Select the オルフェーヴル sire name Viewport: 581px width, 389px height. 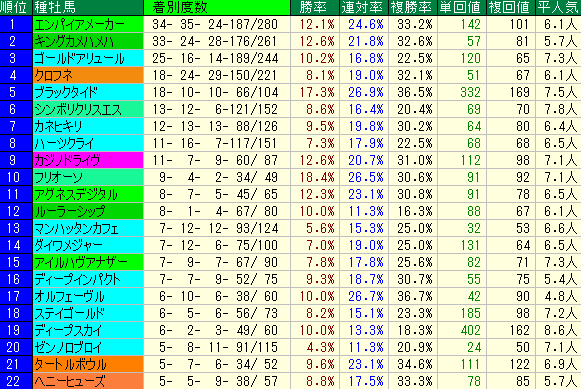click(69, 296)
